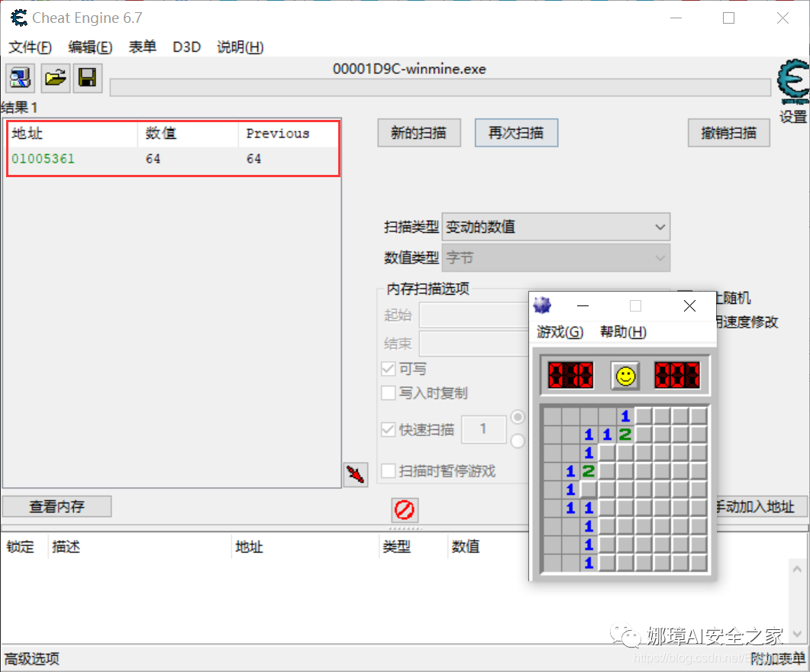
Task: Open the 文件(F) menu
Action: pos(30,47)
